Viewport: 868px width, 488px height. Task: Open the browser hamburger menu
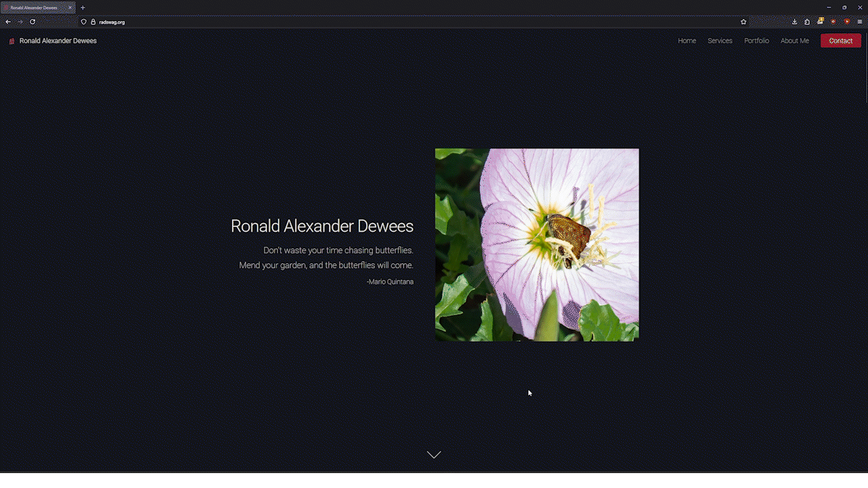[860, 22]
